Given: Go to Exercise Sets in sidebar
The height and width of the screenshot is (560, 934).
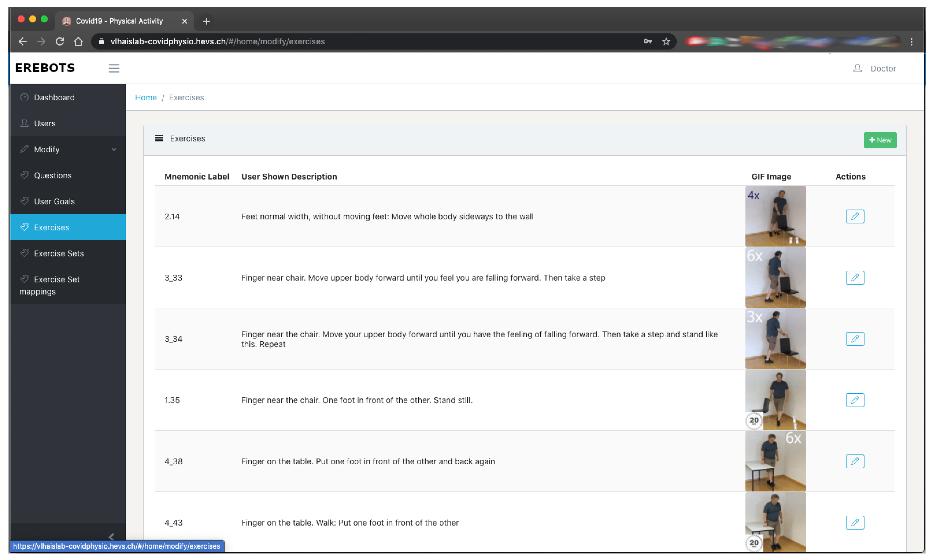Looking at the screenshot, I should [59, 253].
